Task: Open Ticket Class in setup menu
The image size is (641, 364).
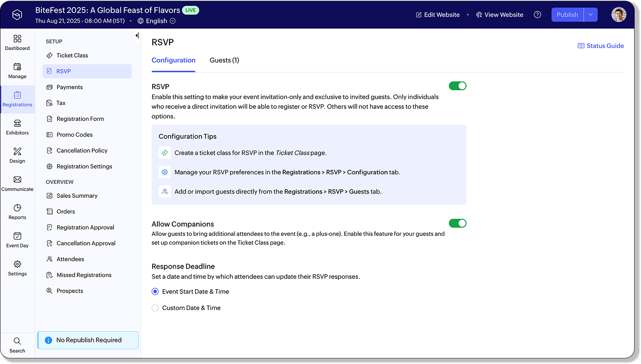Action: pos(72,56)
